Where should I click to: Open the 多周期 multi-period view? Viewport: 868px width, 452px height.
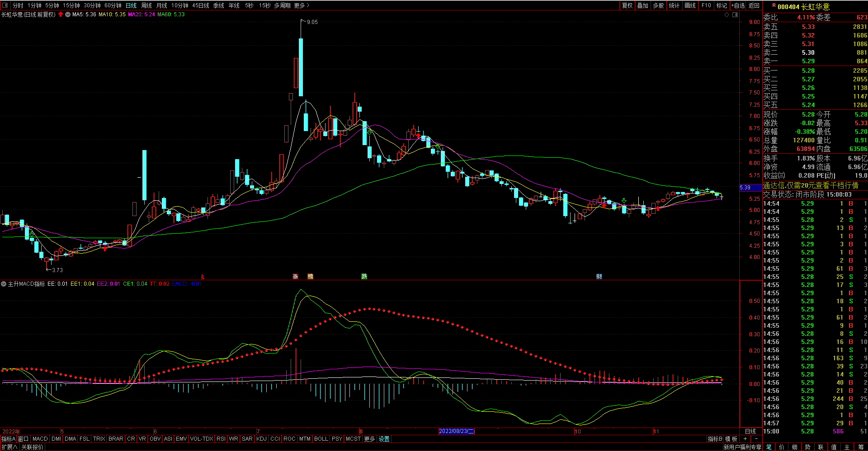tap(282, 5)
